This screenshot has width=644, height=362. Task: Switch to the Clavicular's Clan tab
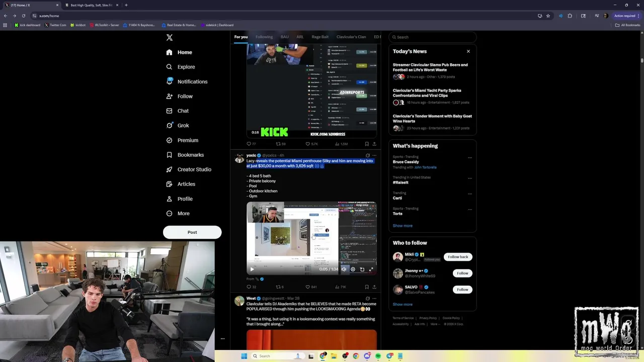[351, 37]
